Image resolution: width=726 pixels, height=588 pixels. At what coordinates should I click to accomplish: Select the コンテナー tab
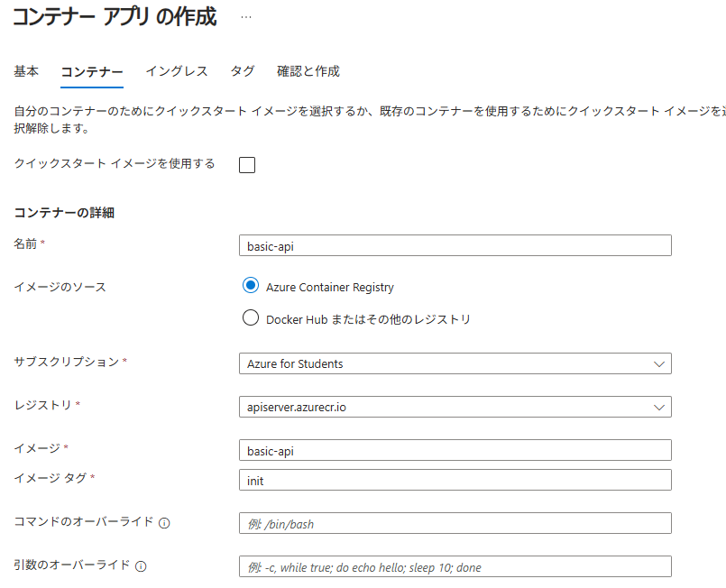point(92,72)
